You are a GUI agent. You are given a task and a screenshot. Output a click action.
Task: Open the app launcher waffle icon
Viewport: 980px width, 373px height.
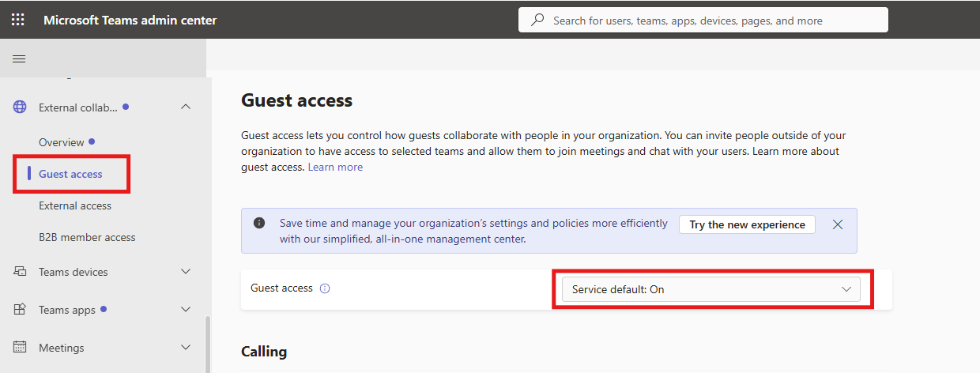coord(18,20)
